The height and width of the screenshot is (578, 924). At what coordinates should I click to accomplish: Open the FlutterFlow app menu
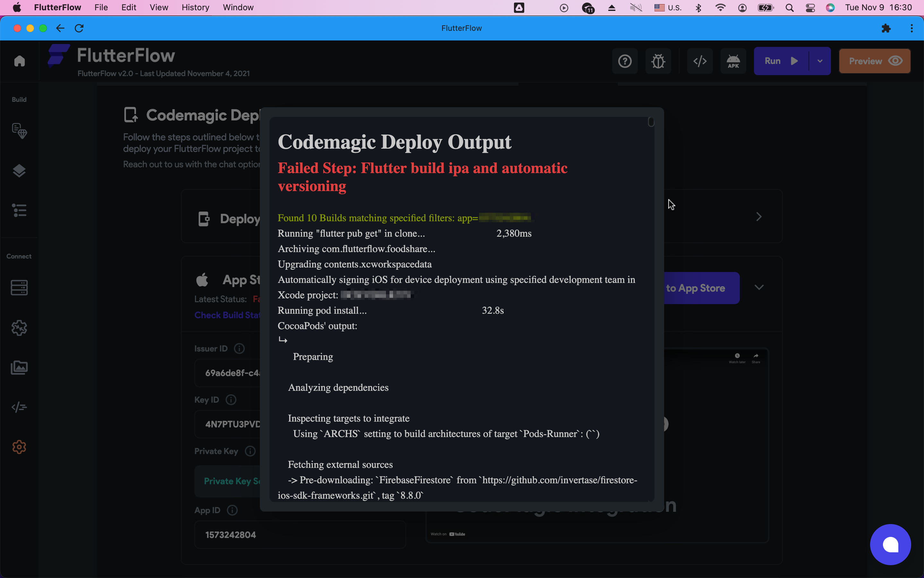(58, 8)
